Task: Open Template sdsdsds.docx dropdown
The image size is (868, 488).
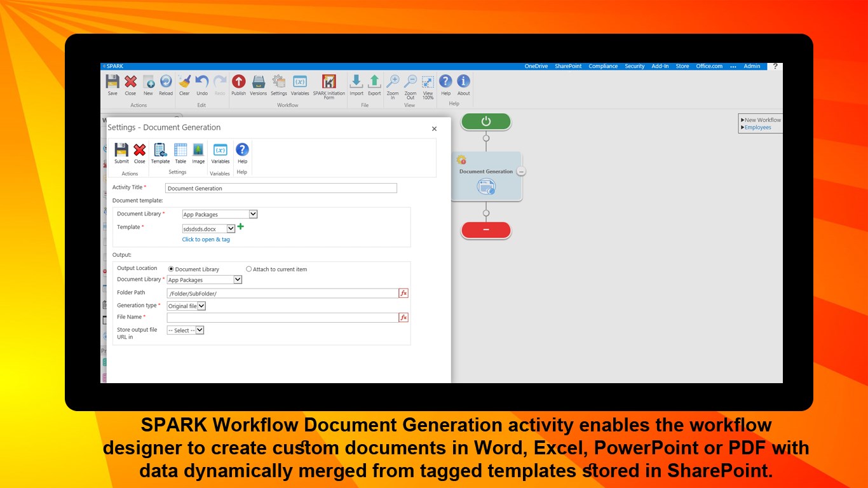Action: point(209,229)
